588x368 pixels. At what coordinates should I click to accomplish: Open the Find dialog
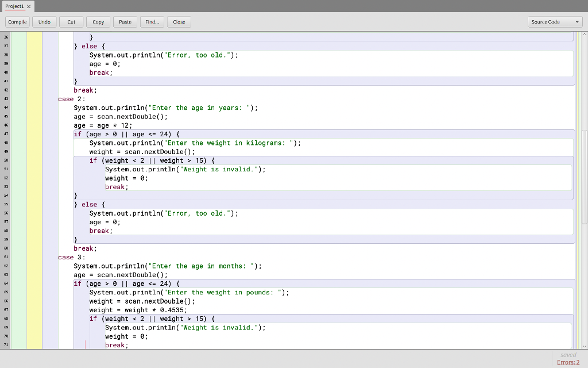tap(152, 21)
